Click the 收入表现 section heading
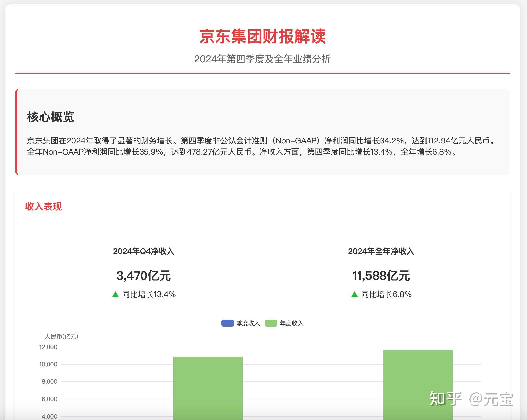 click(44, 206)
